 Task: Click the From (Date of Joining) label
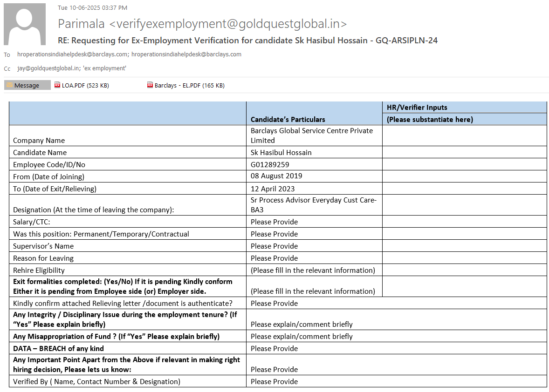coord(48,176)
